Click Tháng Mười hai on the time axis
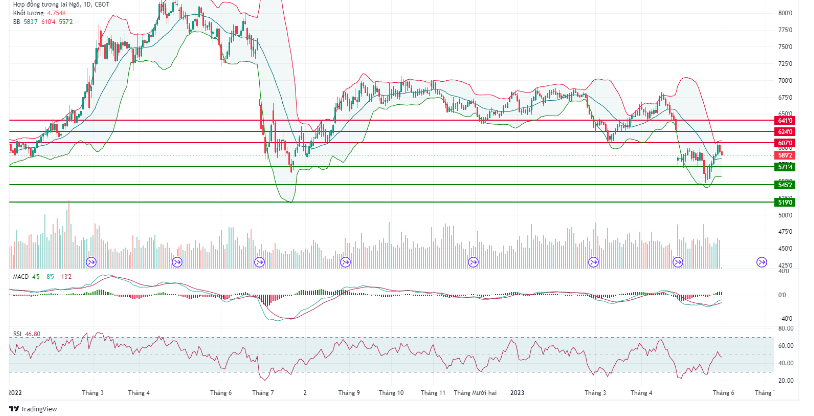The image size is (814, 416). tap(477, 393)
